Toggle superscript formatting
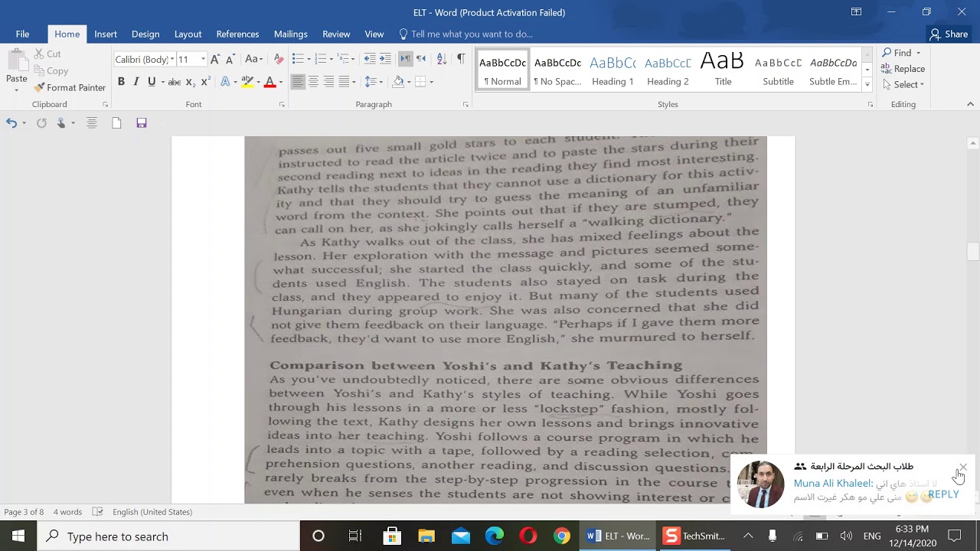 tap(205, 82)
